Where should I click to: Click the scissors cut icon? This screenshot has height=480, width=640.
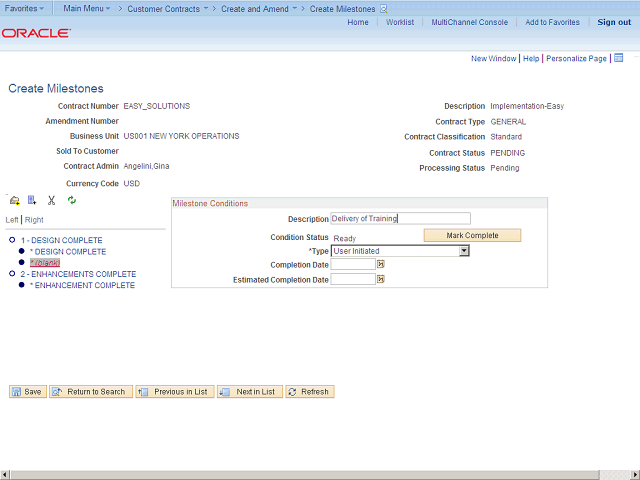51,200
